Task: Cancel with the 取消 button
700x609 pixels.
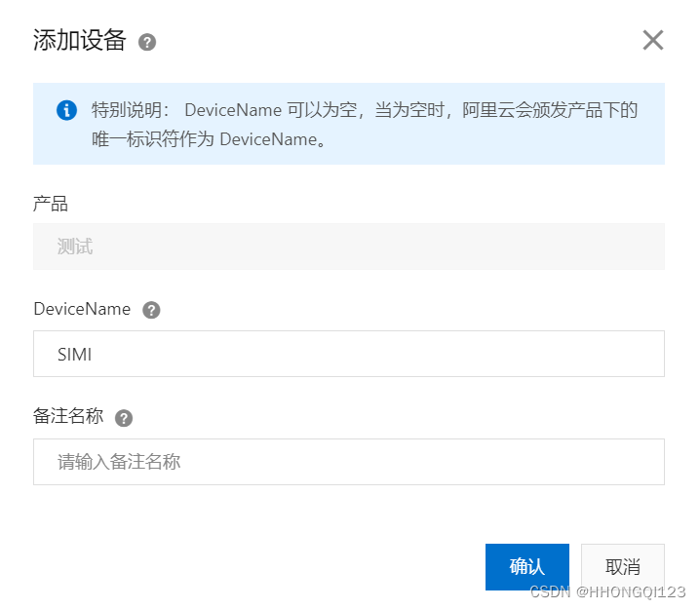Action: (x=623, y=567)
